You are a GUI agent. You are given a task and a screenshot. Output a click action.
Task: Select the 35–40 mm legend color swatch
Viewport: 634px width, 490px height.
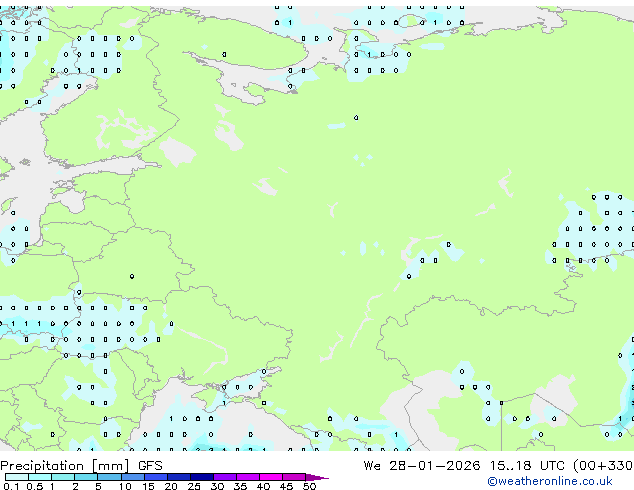(247, 477)
